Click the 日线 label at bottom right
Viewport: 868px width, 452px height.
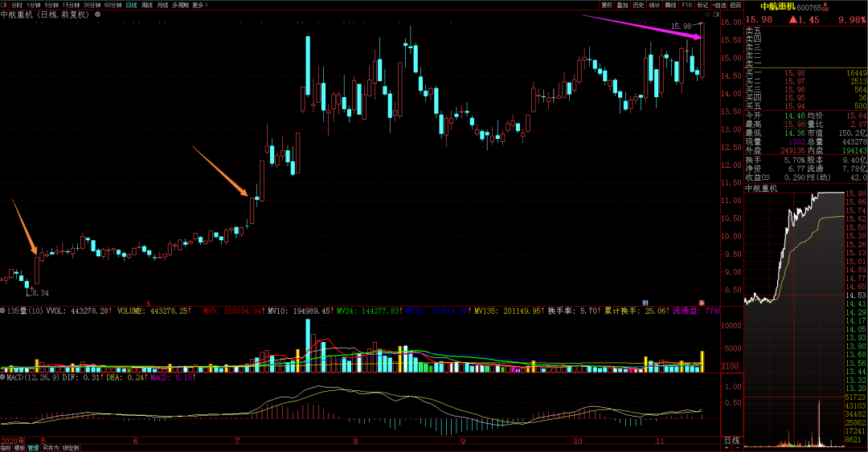(732, 441)
